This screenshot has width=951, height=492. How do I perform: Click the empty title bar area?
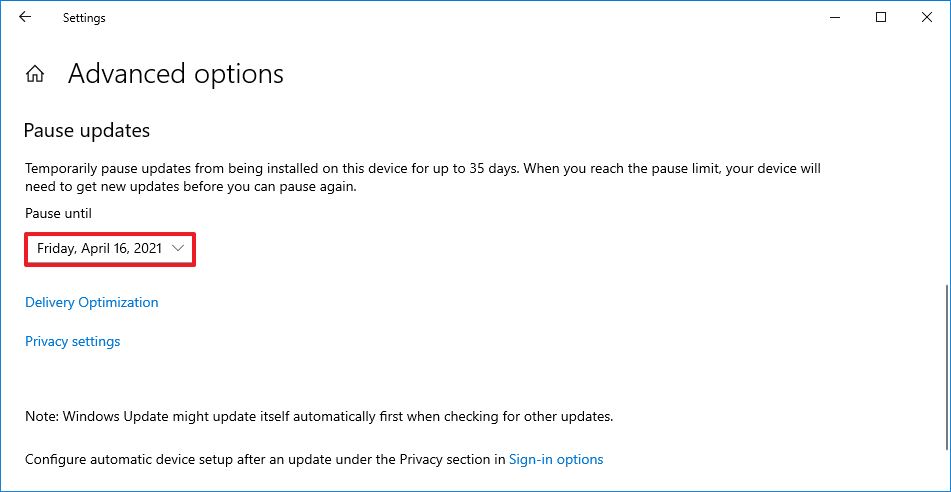450,17
